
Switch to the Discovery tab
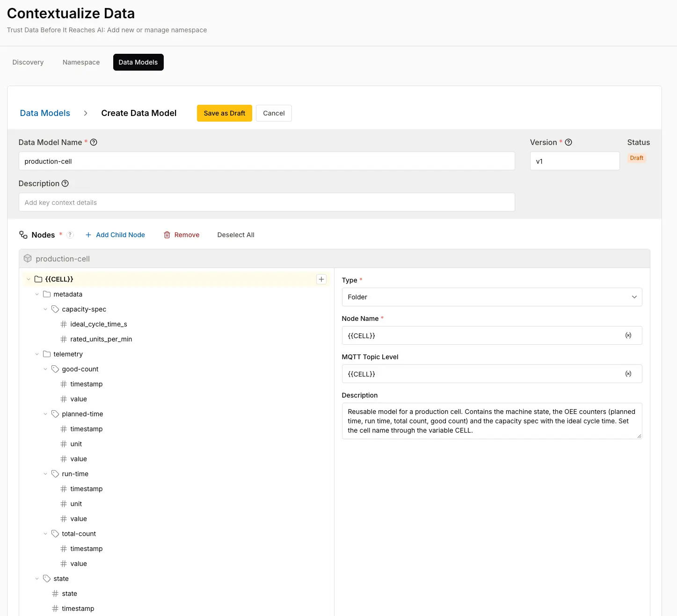(x=28, y=62)
